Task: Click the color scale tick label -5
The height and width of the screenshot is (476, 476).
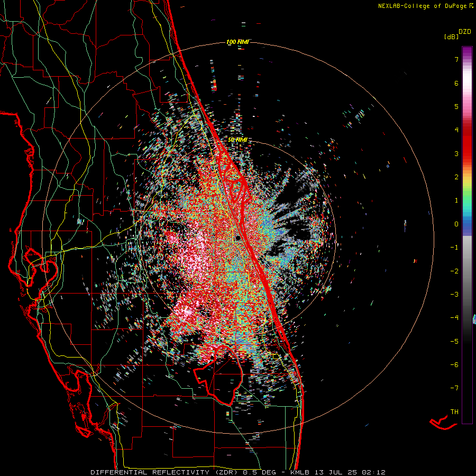Action: coord(454,342)
